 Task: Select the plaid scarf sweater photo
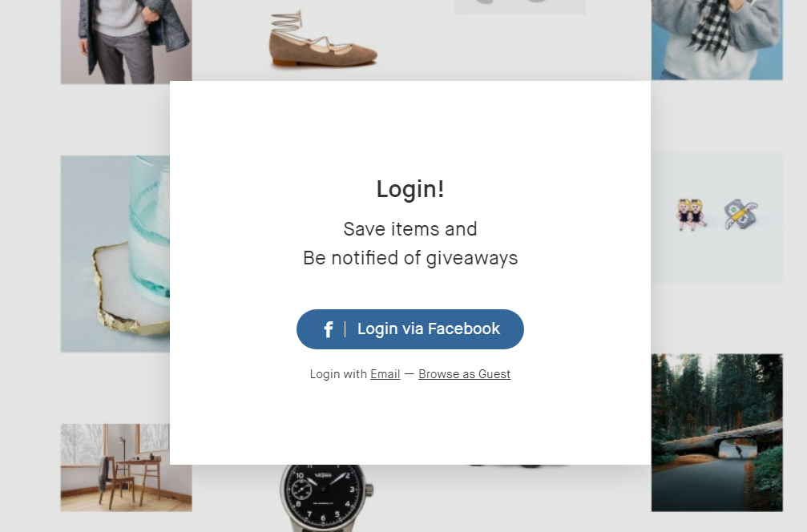click(717, 39)
